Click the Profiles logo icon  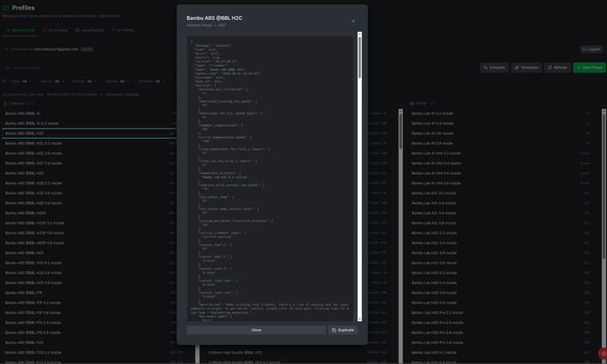tap(6, 8)
